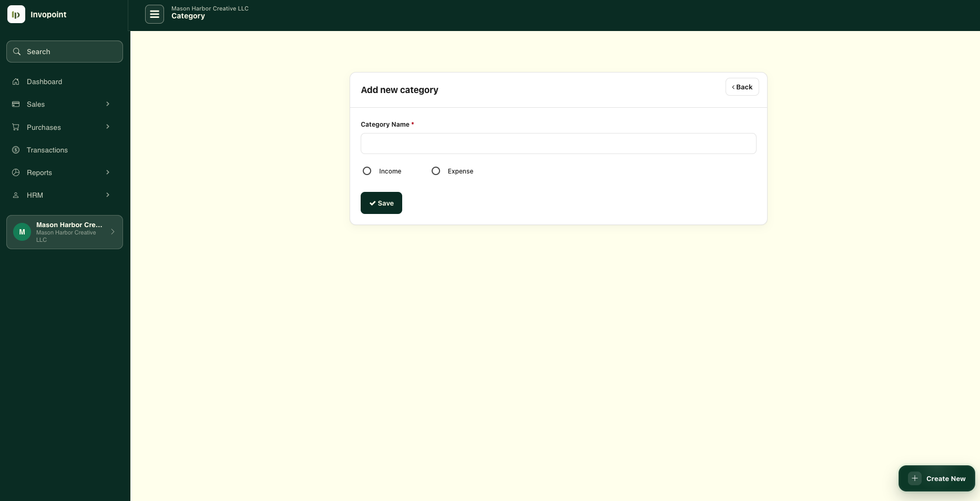
Task: Toggle the hamburger sidebar menu button
Action: pos(155,14)
